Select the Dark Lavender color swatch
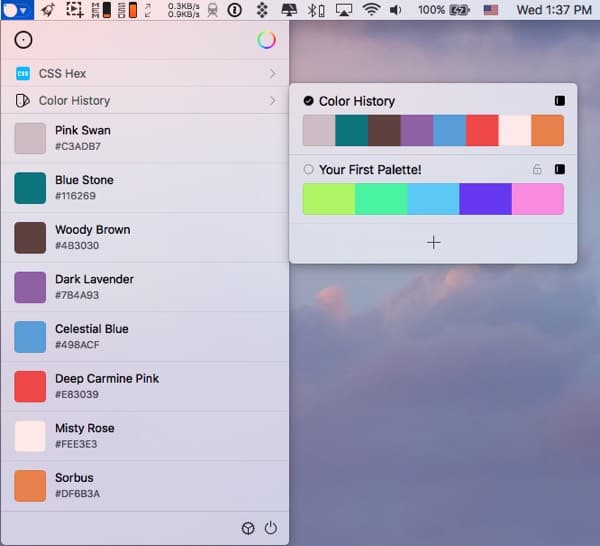 (x=30, y=287)
